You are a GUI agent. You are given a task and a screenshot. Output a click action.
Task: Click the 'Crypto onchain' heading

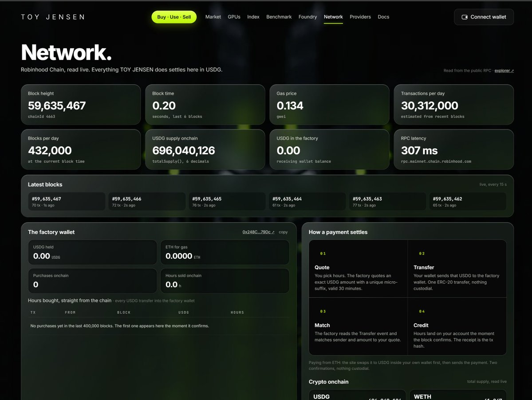pos(328,382)
